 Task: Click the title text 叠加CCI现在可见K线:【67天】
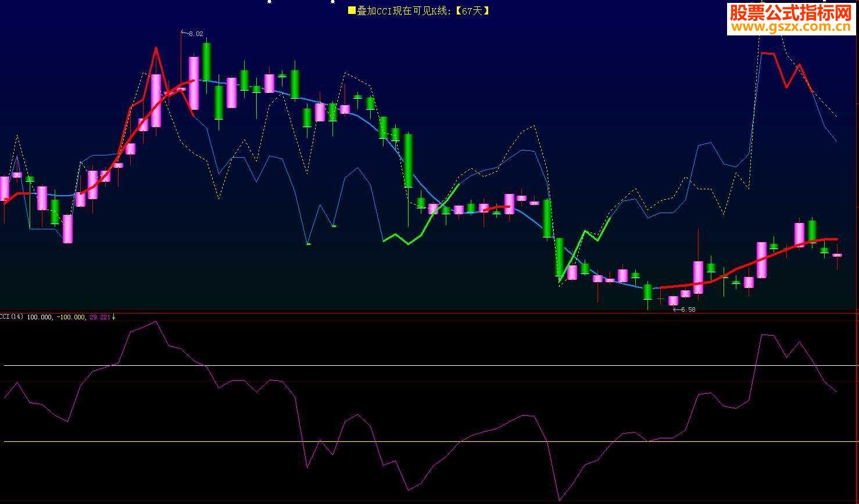(423, 10)
